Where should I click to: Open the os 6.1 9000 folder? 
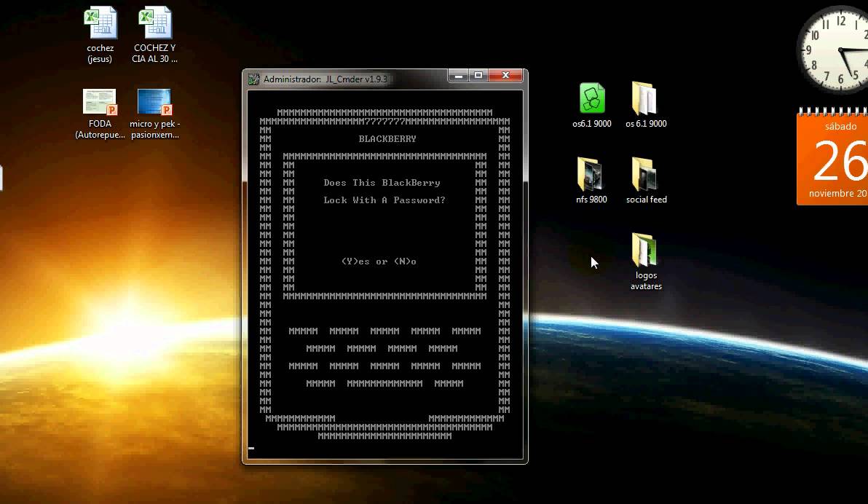[x=645, y=98]
